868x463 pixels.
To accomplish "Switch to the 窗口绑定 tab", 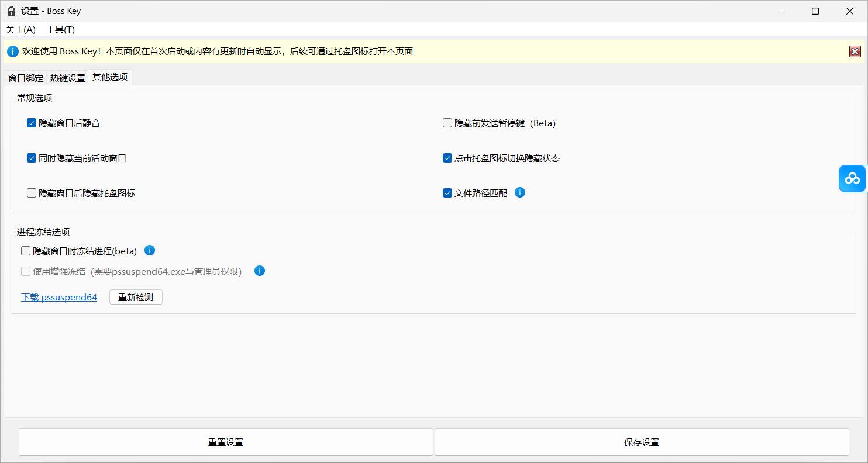I will tap(26, 78).
